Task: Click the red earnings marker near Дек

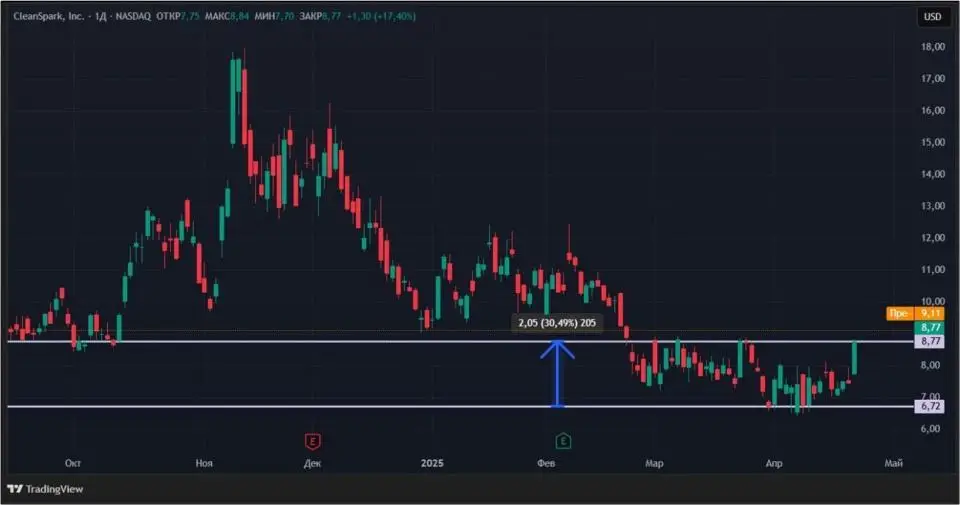Action: point(312,441)
